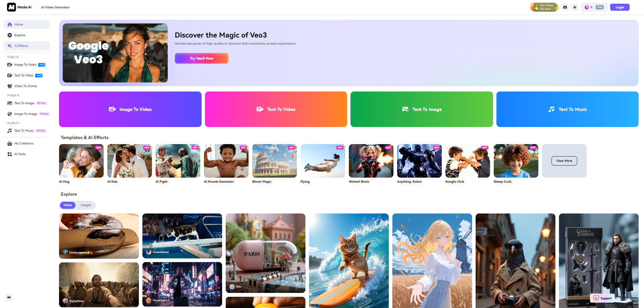Select the Wicked Shots template thumbnail

tap(371, 161)
